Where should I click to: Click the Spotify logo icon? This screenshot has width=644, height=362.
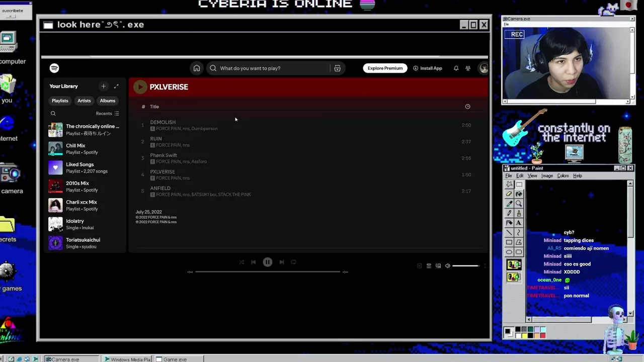54,68
